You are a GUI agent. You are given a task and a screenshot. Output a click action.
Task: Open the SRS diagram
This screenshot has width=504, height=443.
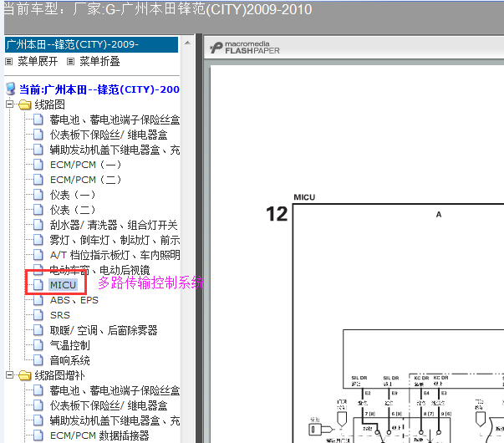click(x=60, y=315)
